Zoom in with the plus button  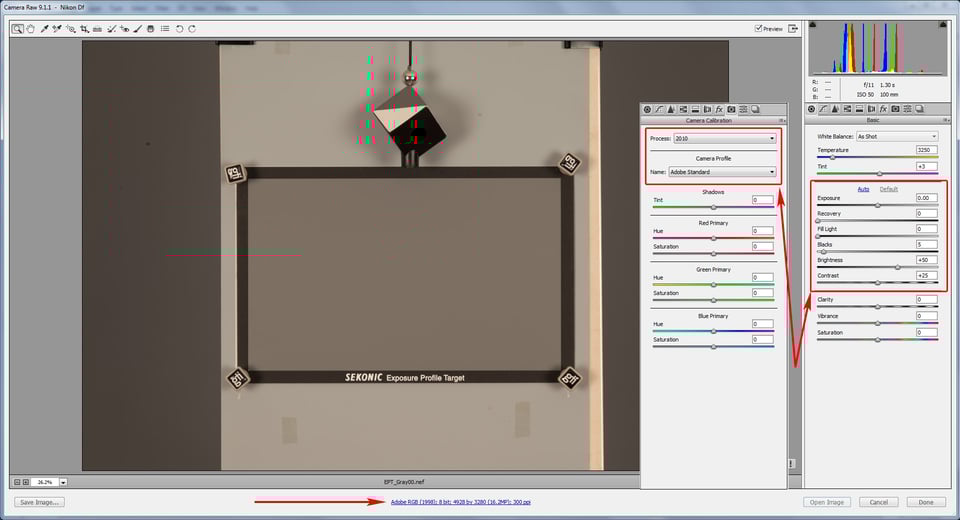coord(26,483)
